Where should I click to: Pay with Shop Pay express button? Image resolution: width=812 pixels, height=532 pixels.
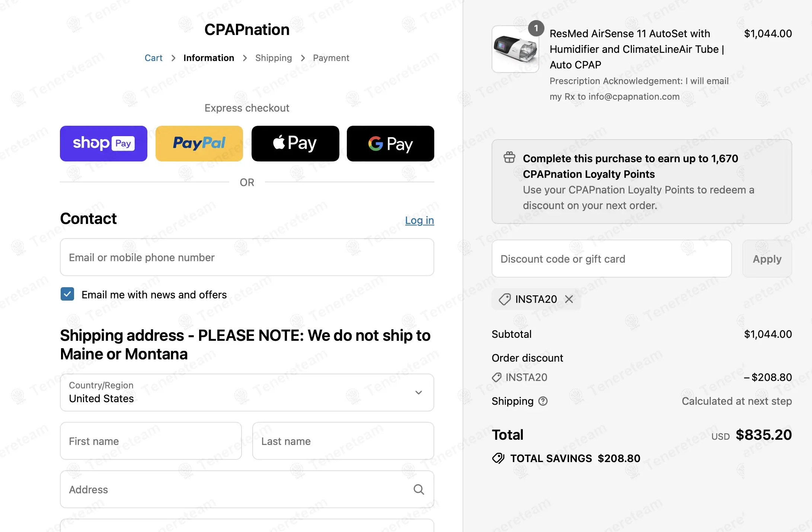[103, 144]
